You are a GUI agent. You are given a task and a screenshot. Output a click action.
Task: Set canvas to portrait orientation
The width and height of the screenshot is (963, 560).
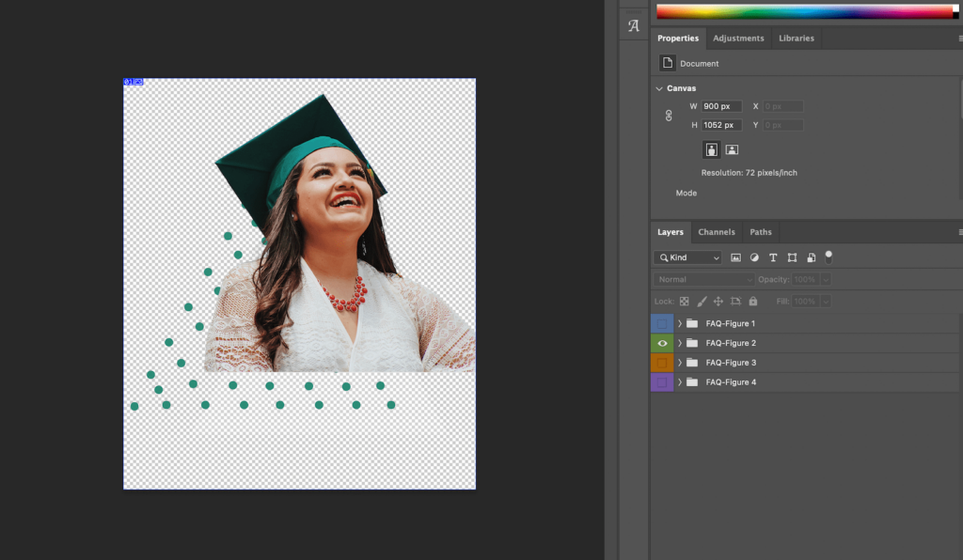tap(712, 149)
